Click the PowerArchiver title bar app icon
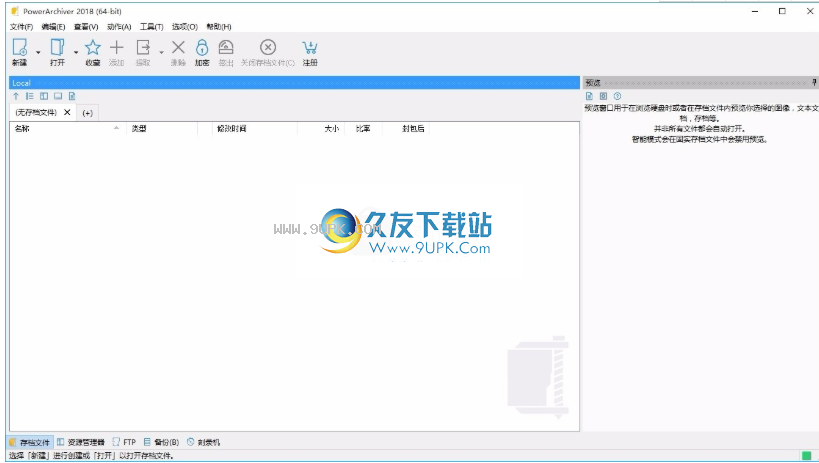The image size is (819, 463). click(x=15, y=11)
